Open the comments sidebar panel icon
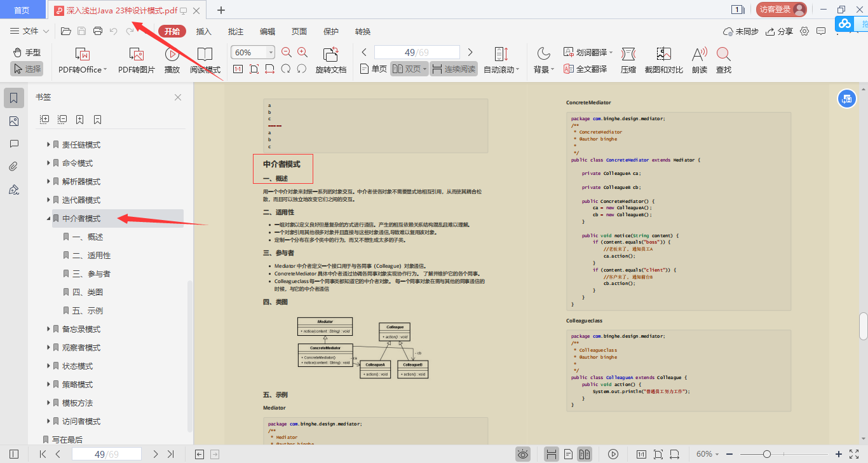Image resolution: width=868 pixels, height=463 pixels. point(14,144)
